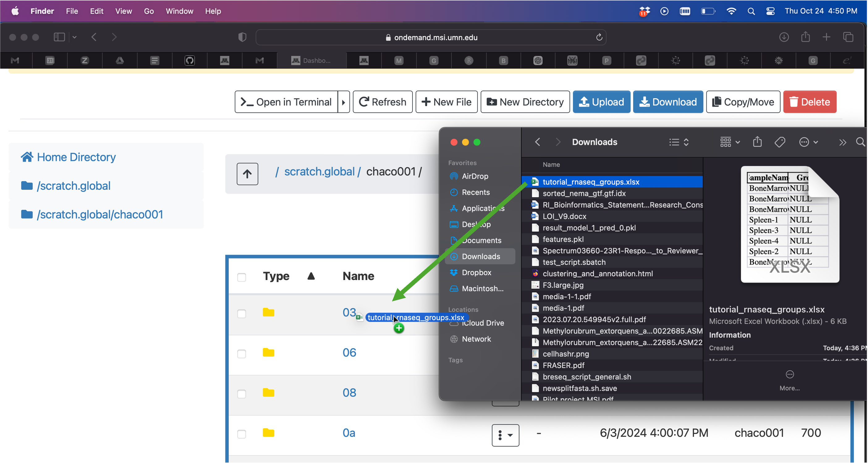Click the Refresh button
868x463 pixels.
pyautogui.click(x=383, y=102)
